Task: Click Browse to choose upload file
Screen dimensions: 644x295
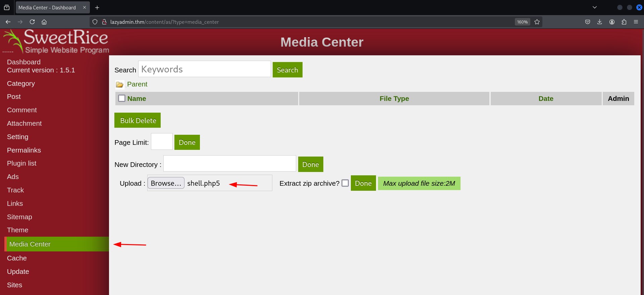Action: point(166,183)
